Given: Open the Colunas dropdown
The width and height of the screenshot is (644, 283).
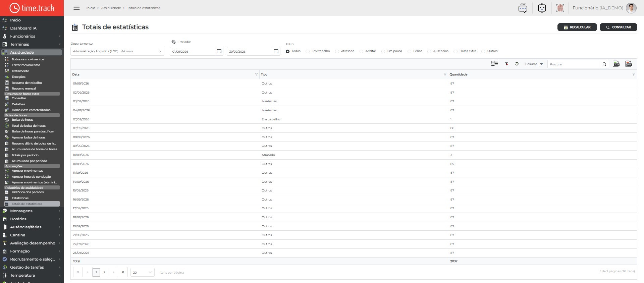Looking at the screenshot, I should [534, 64].
